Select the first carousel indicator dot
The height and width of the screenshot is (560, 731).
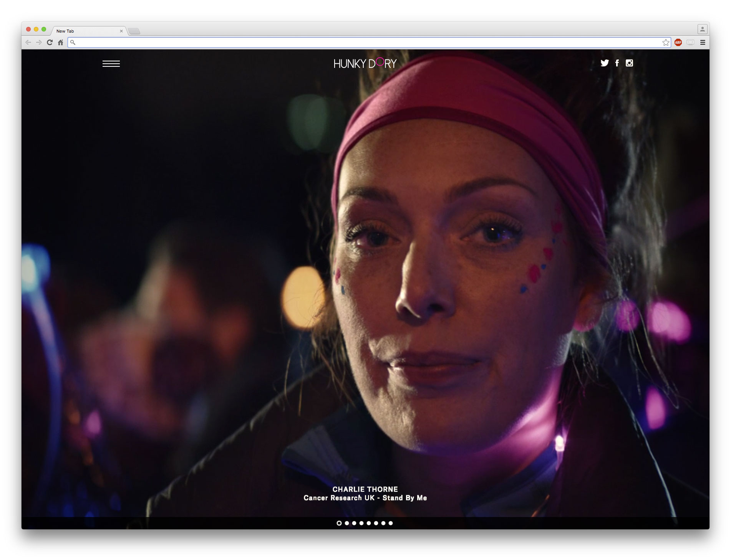pyautogui.click(x=339, y=523)
